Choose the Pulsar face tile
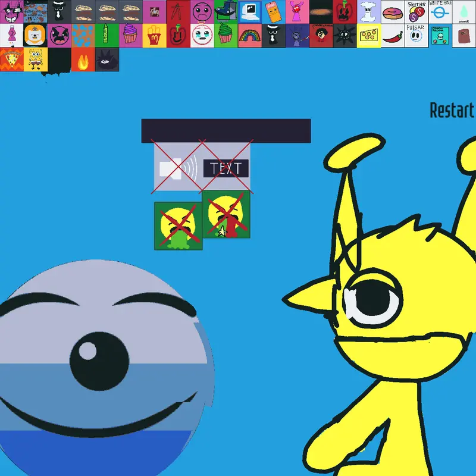 coord(416,36)
